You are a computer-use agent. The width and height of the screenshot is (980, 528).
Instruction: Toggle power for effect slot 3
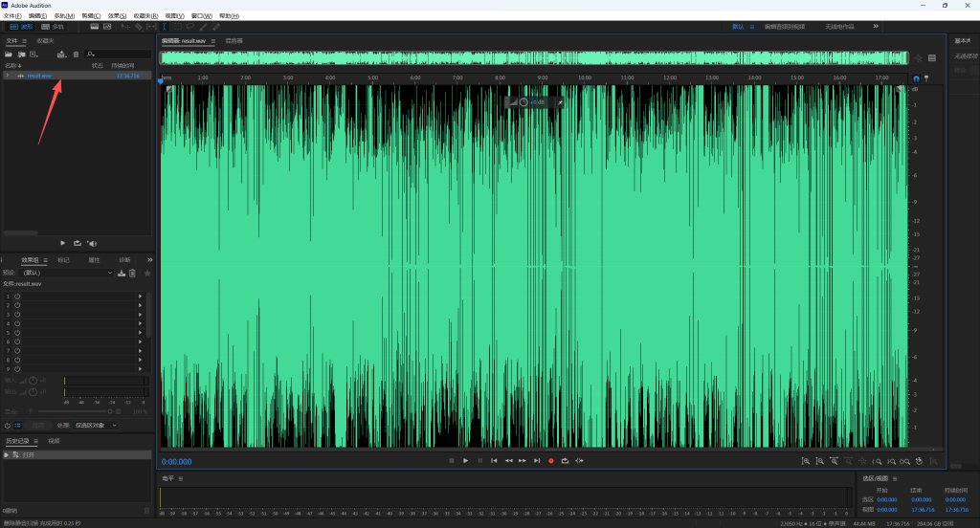pos(17,315)
